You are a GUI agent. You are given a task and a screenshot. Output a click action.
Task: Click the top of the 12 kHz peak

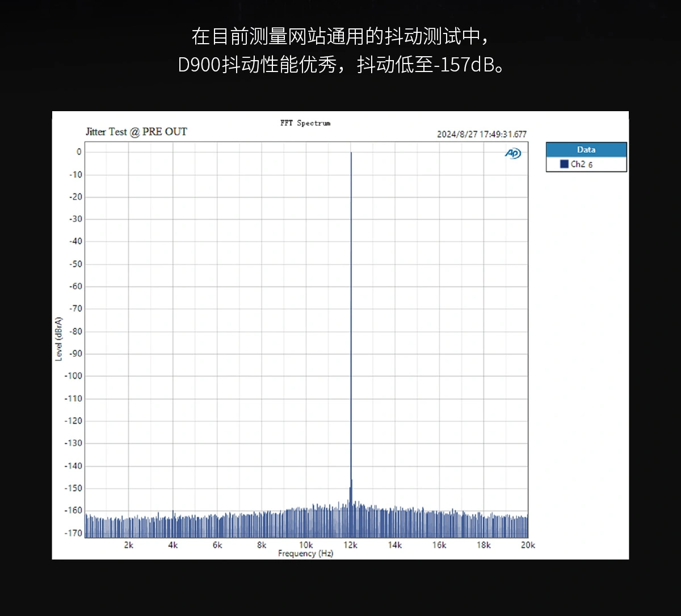[x=351, y=153]
